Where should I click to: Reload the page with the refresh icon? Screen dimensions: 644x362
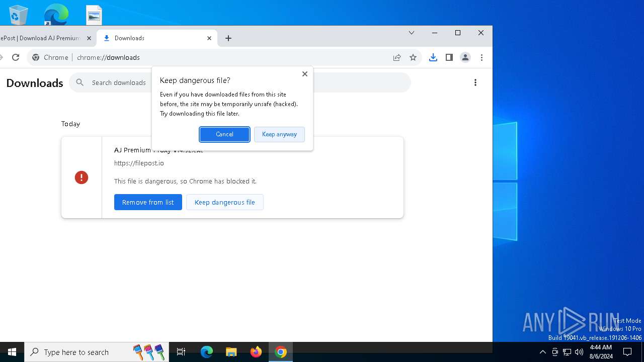pos(16,57)
